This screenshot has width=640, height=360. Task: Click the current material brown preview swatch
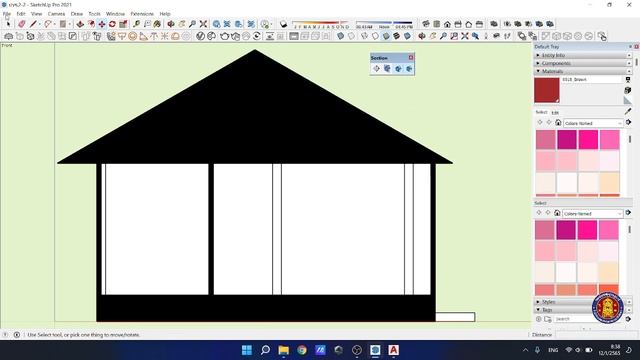547,90
